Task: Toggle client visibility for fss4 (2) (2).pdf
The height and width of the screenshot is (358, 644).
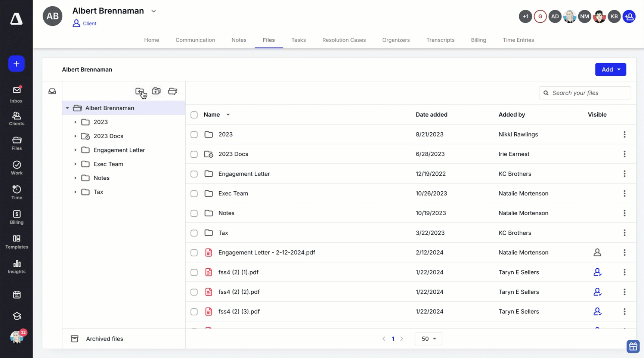Action: (597, 292)
